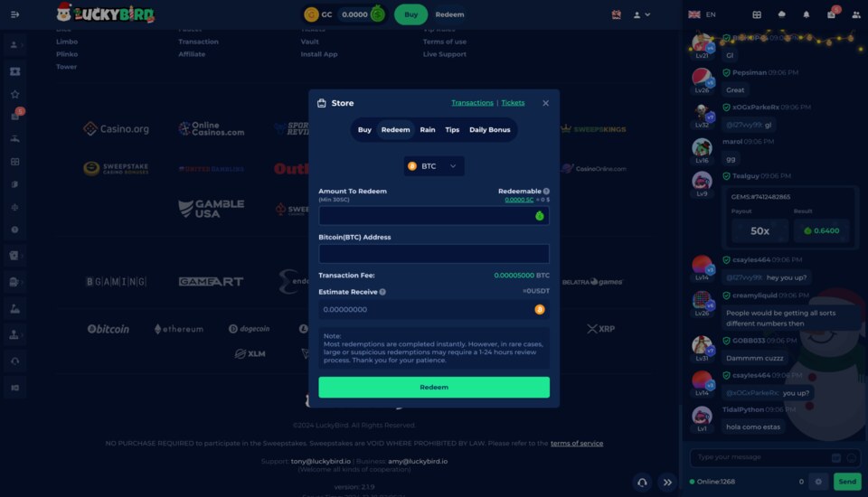
Task: Click the chat settings gear icon
Action: point(817,482)
